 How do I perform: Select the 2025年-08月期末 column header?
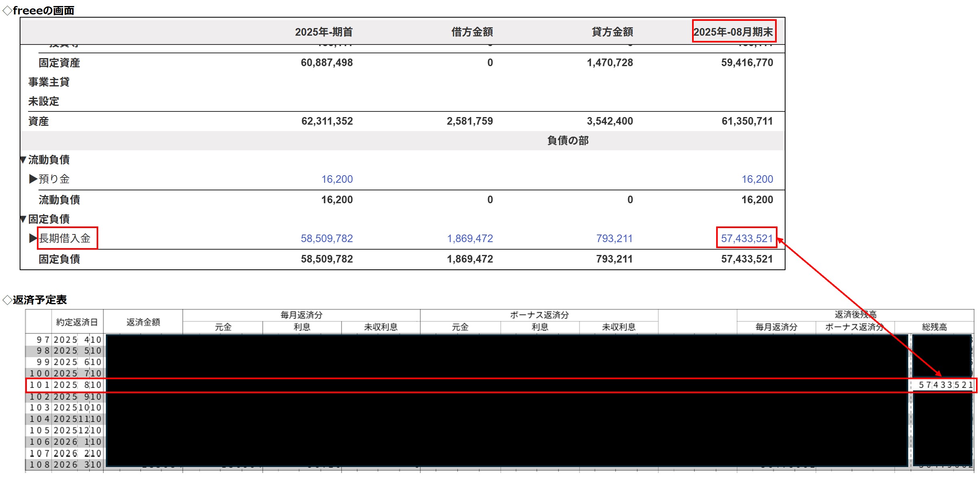(x=733, y=32)
